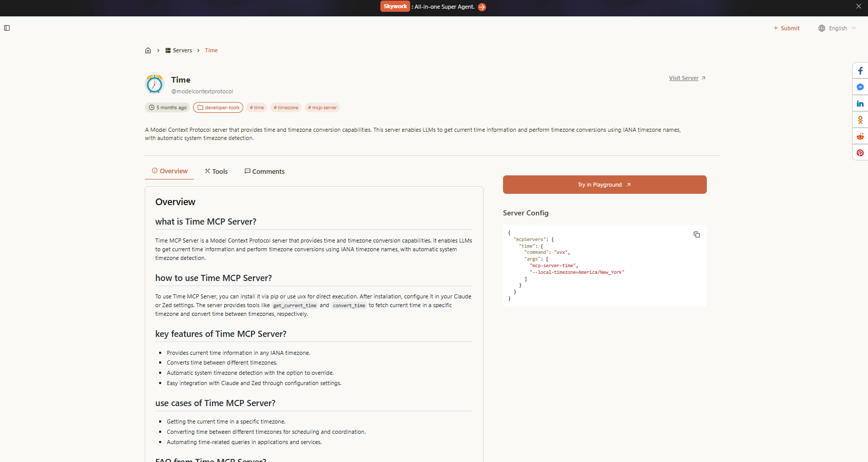868x462 pixels.
Task: Share page on LinkedIn
Action: 860,104
